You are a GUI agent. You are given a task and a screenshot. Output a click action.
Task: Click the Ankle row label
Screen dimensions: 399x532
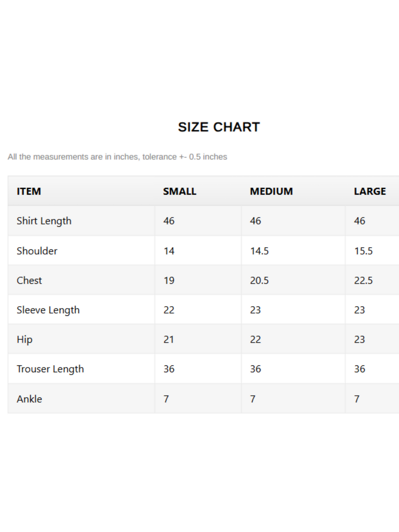29,399
